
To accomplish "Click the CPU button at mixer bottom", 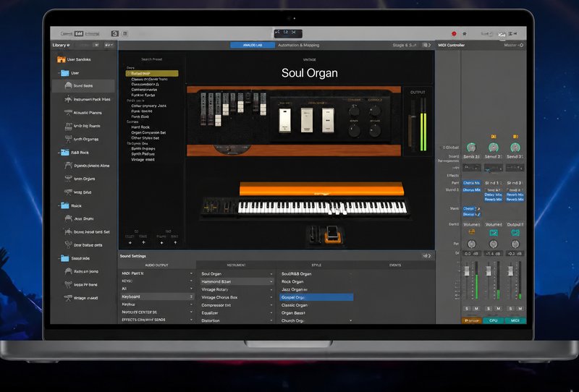I will (x=494, y=320).
